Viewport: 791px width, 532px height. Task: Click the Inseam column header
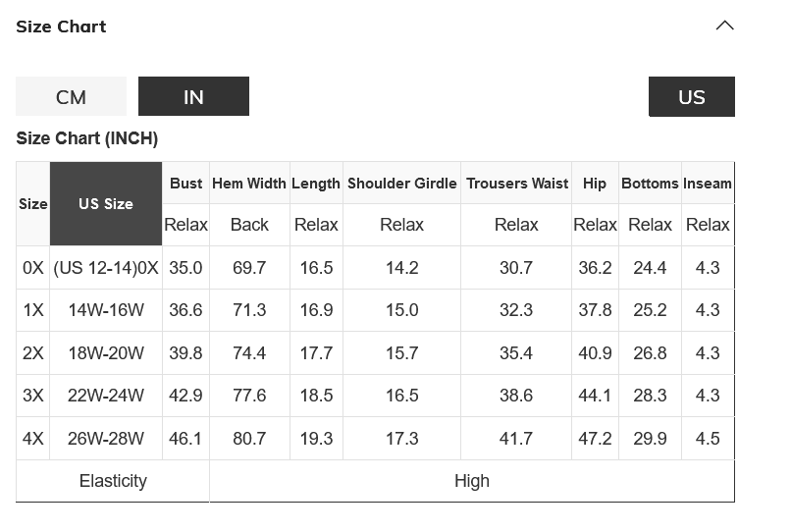(x=708, y=184)
